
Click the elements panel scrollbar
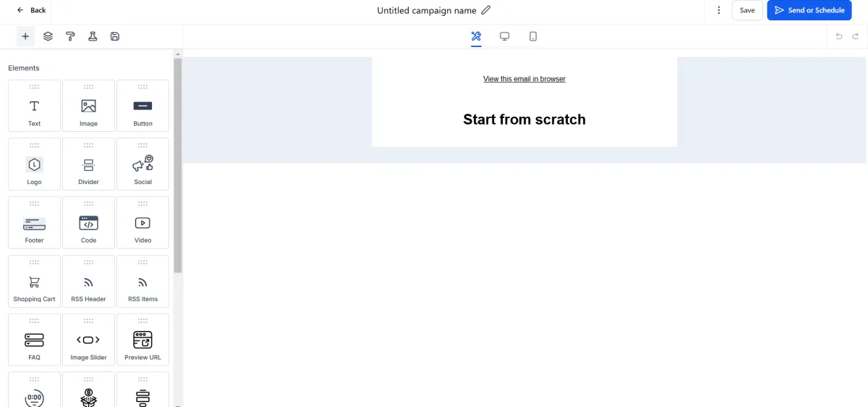[x=178, y=165]
